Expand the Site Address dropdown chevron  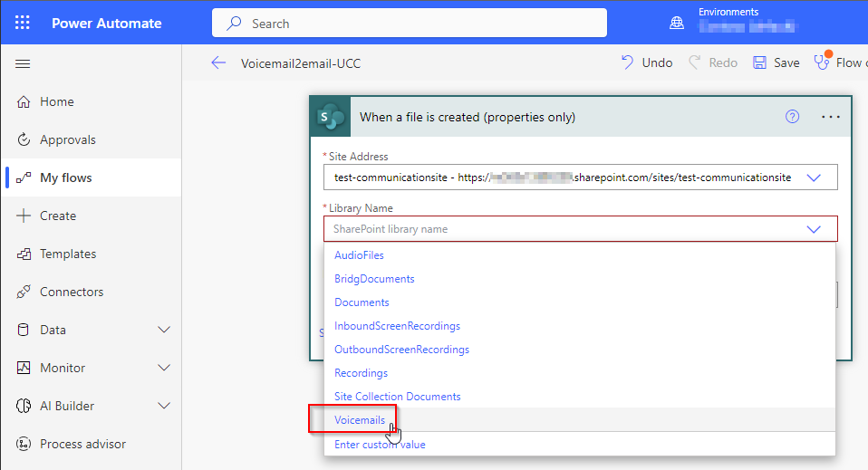pyautogui.click(x=814, y=177)
